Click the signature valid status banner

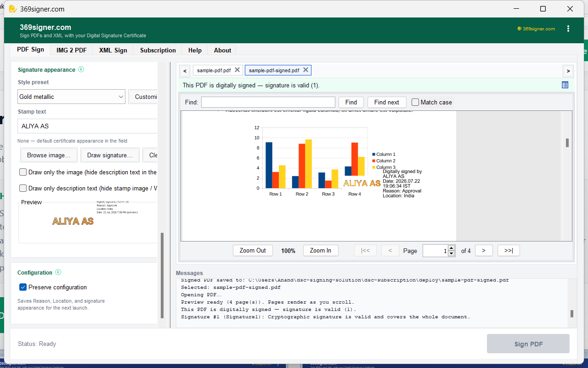[376, 85]
